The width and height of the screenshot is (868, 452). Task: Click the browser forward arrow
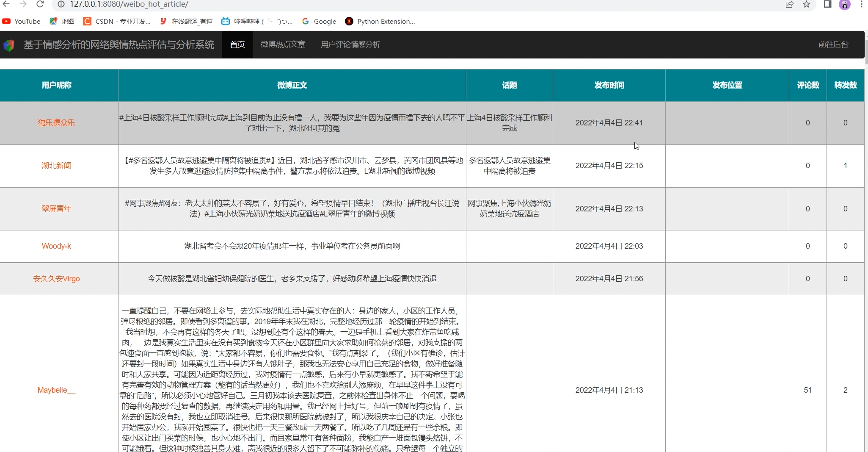click(23, 4)
